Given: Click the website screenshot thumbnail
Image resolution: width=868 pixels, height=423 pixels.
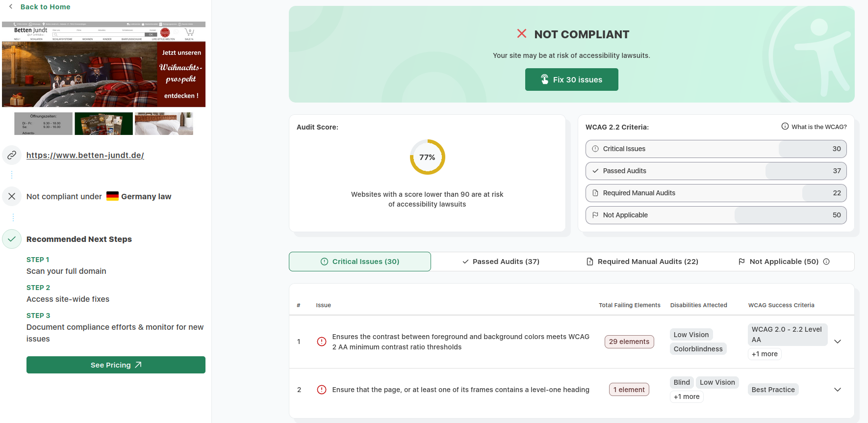Looking at the screenshot, I should click(103, 79).
